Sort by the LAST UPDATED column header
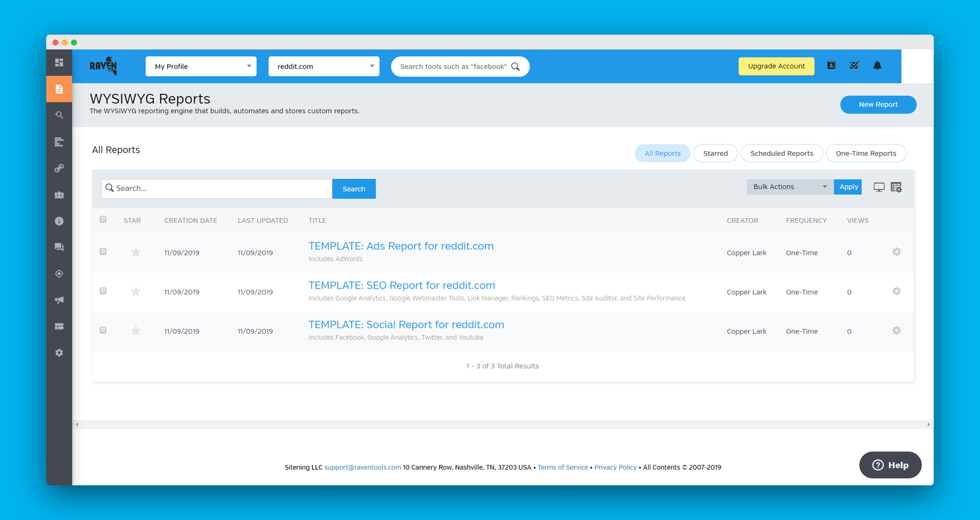 [x=263, y=220]
